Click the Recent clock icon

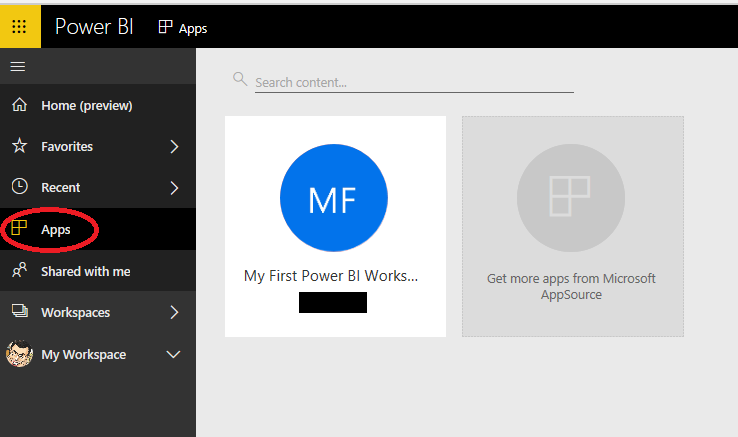(19, 186)
